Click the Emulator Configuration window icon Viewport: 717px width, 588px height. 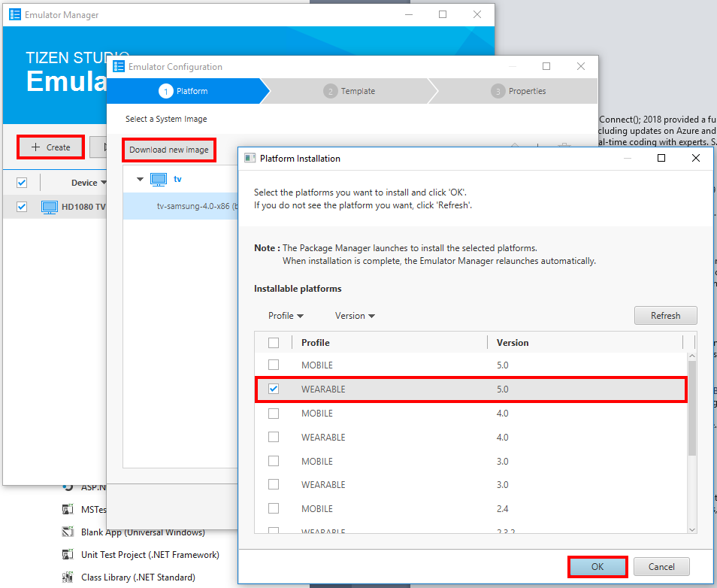click(x=118, y=66)
